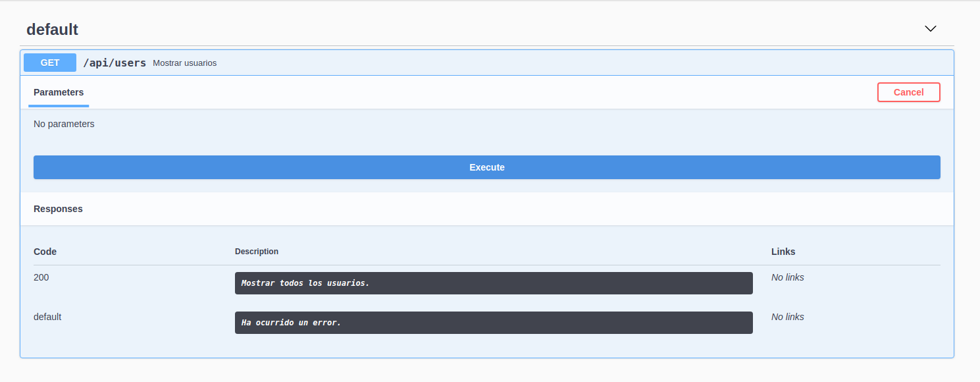The image size is (980, 382).
Task: Click the blue GET method badge
Action: (x=49, y=63)
